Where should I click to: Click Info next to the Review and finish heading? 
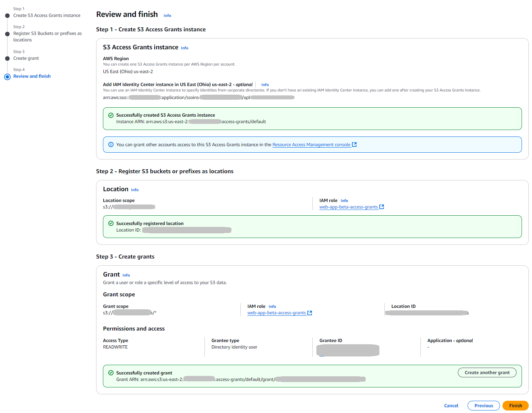[x=167, y=15]
